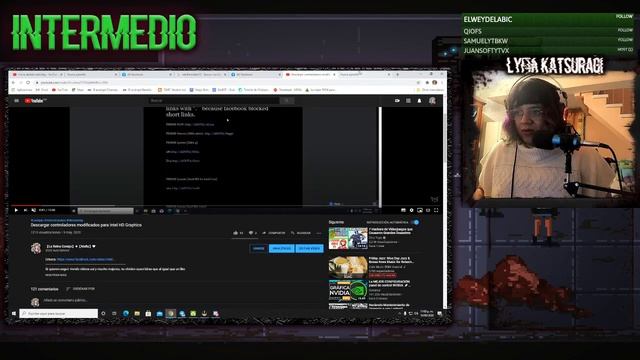
Task: Switch to the first Chrome tab
Action: tap(38, 75)
